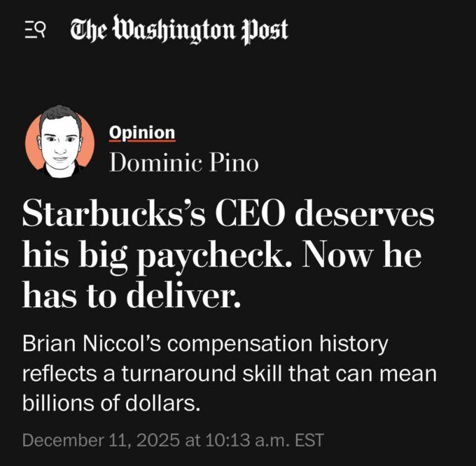
Task: Click the word "deserves" in the headline
Action: point(365,214)
